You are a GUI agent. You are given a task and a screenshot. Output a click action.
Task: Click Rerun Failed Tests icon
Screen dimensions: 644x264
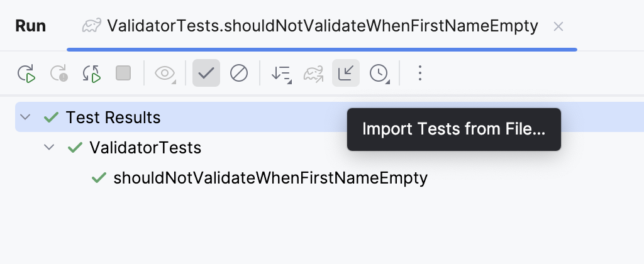59,74
